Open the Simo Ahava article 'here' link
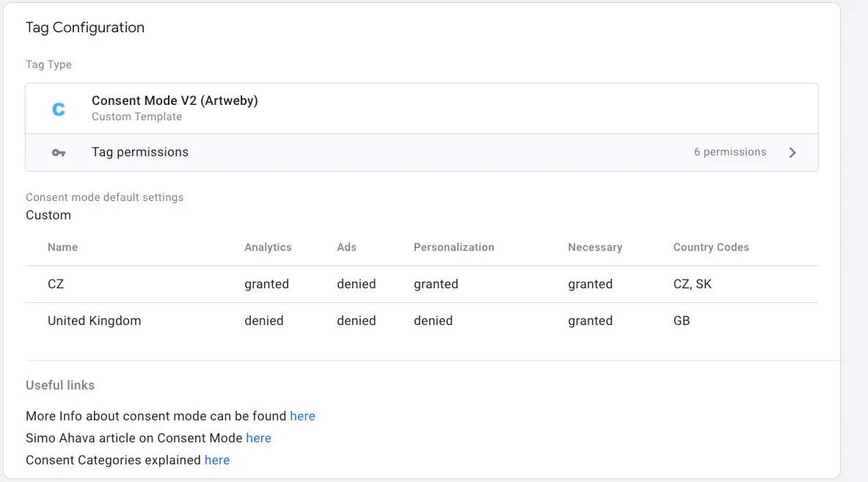This screenshot has height=482, width=868. [x=258, y=438]
